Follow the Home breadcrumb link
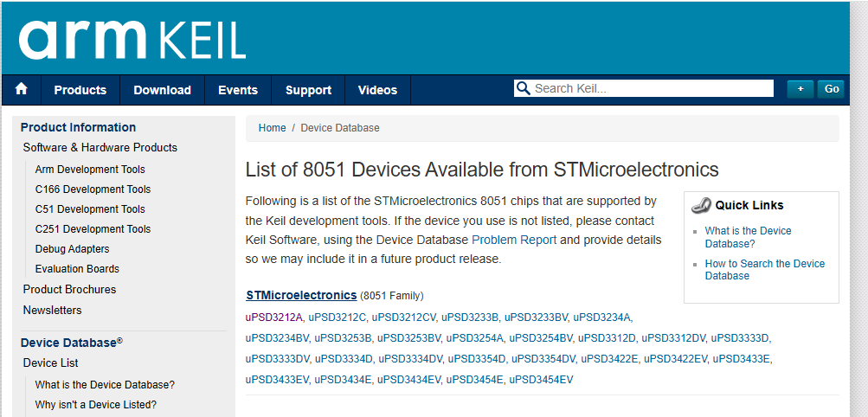The image size is (868, 417). tap(273, 128)
